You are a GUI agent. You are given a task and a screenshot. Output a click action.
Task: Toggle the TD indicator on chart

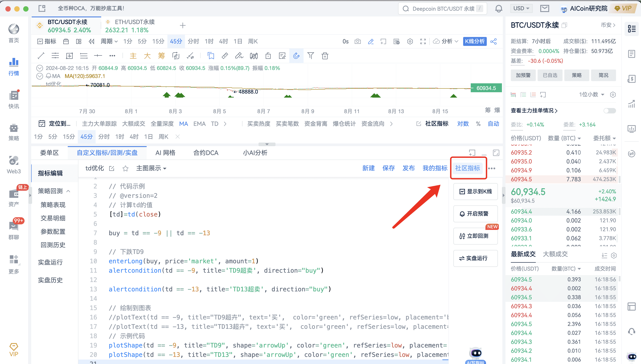tap(215, 124)
